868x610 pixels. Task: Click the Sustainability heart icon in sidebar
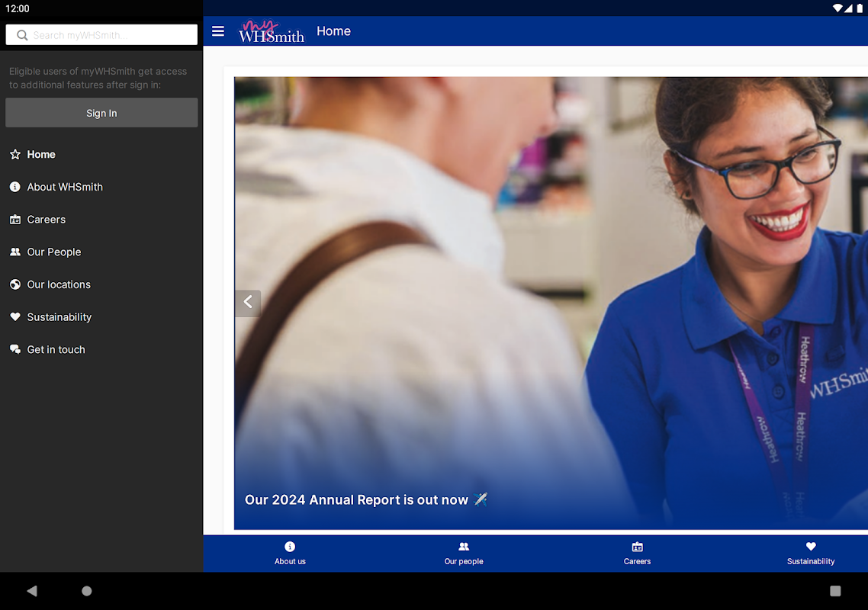(x=15, y=316)
